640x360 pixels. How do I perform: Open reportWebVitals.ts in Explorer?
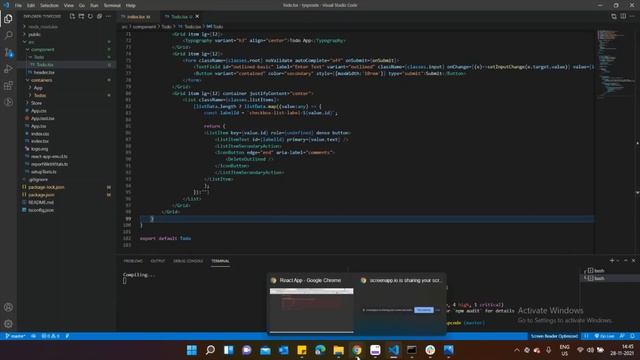pos(49,164)
